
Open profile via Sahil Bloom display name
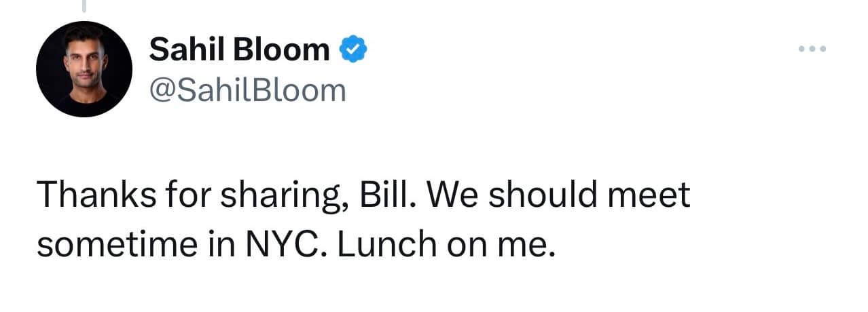click(x=239, y=50)
